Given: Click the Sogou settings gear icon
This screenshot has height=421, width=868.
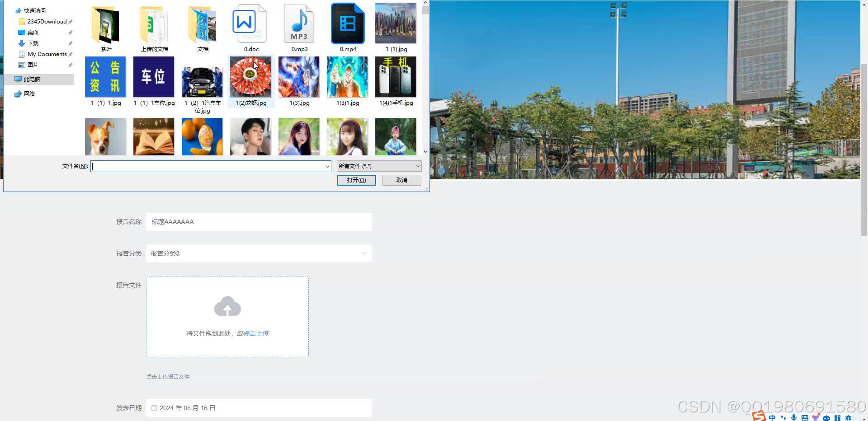Looking at the screenshot, I should pos(848,418).
